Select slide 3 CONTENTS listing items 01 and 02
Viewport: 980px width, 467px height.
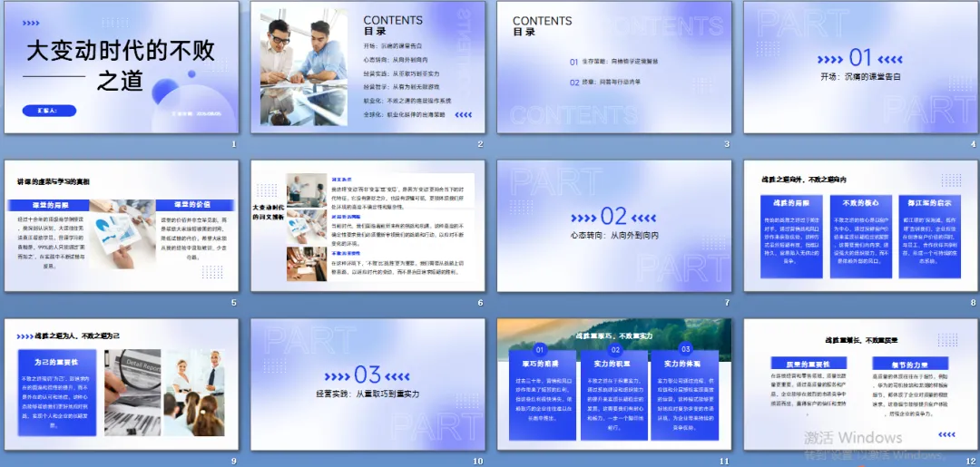(x=613, y=67)
